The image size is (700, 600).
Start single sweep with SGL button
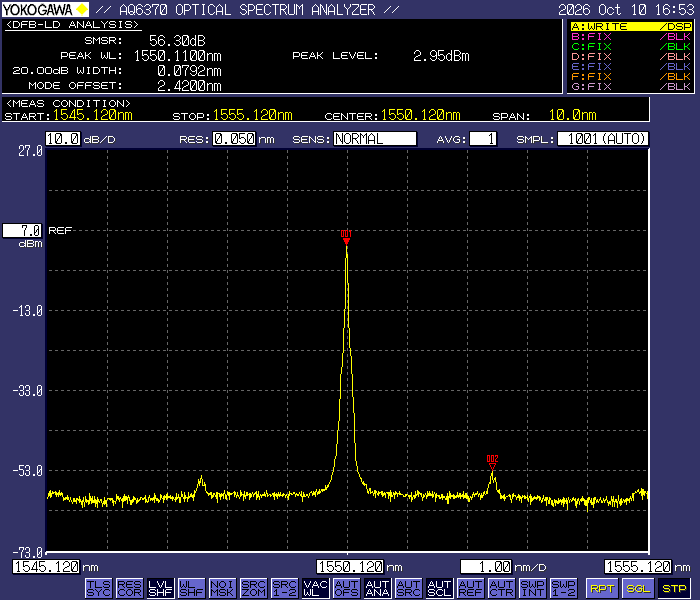pos(638,588)
